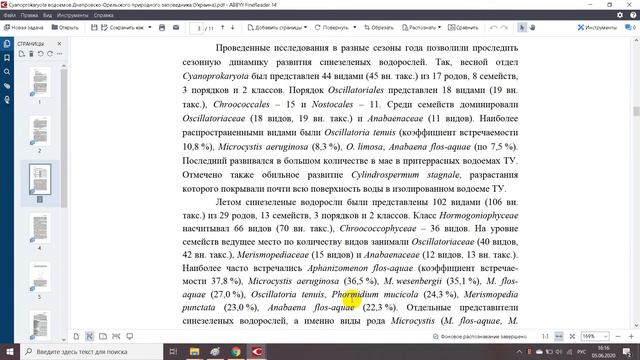The width and height of the screenshot is (640, 360).
Task: Click Сравнить compare button
Action: (463, 27)
